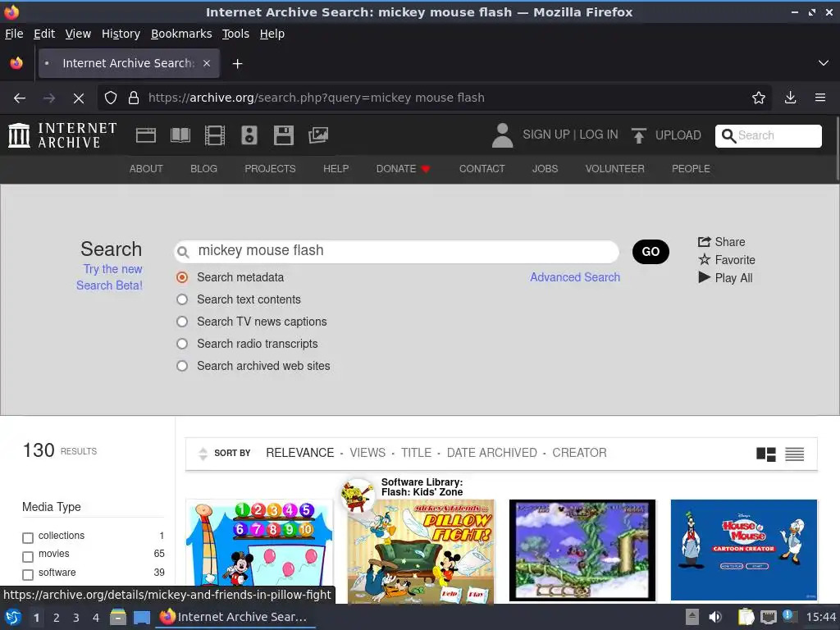Click the page vertical scrollbar
Viewport: 840px width, 630px height.
[837, 149]
